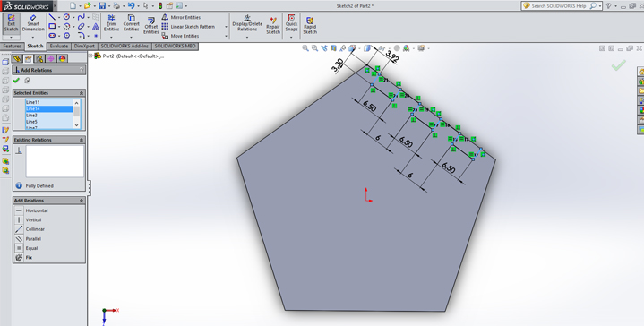The image size is (644, 326).
Task: Select the Line sketch tool
Action: click(52, 17)
